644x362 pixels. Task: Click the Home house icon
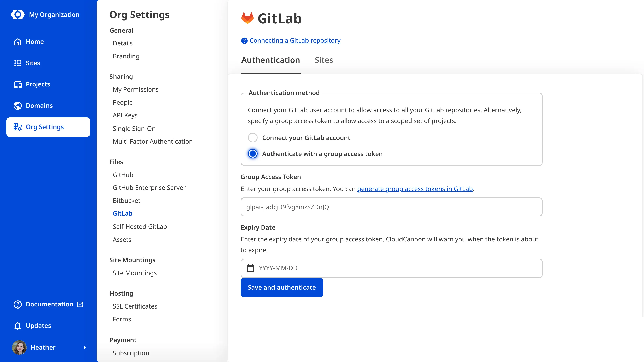(x=18, y=42)
